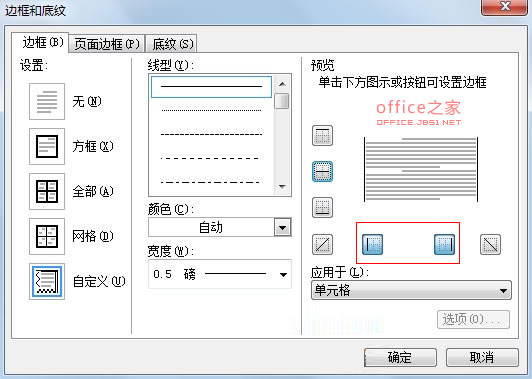Toggle the diagonal up border button

[x=322, y=244]
